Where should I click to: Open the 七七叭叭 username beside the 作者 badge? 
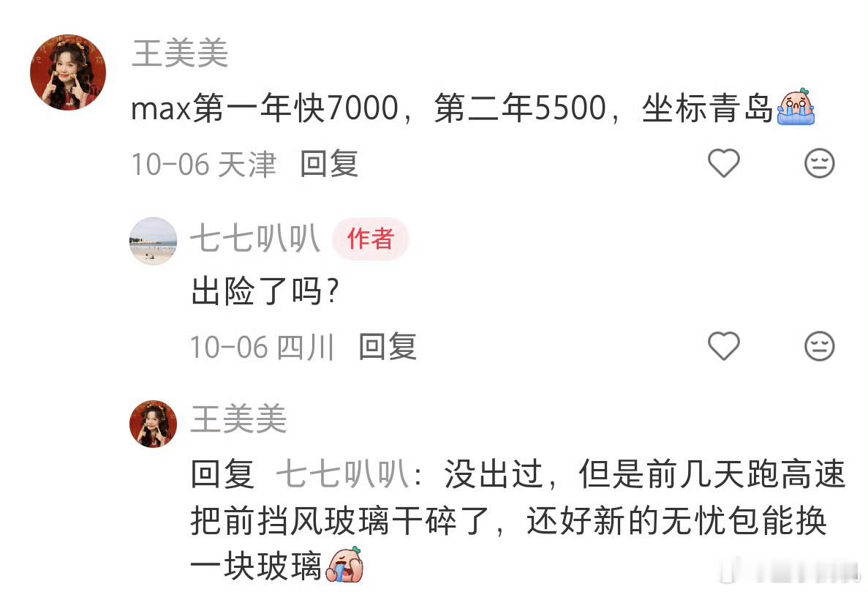tap(255, 239)
